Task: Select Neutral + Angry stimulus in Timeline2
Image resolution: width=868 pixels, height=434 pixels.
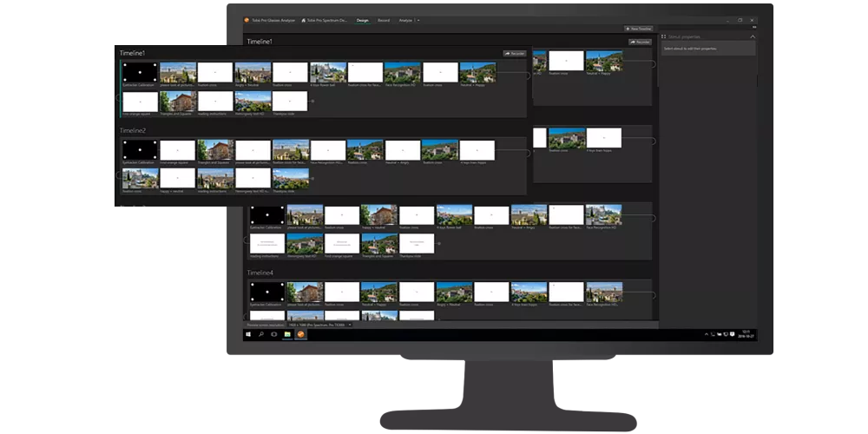Action: [x=403, y=152]
